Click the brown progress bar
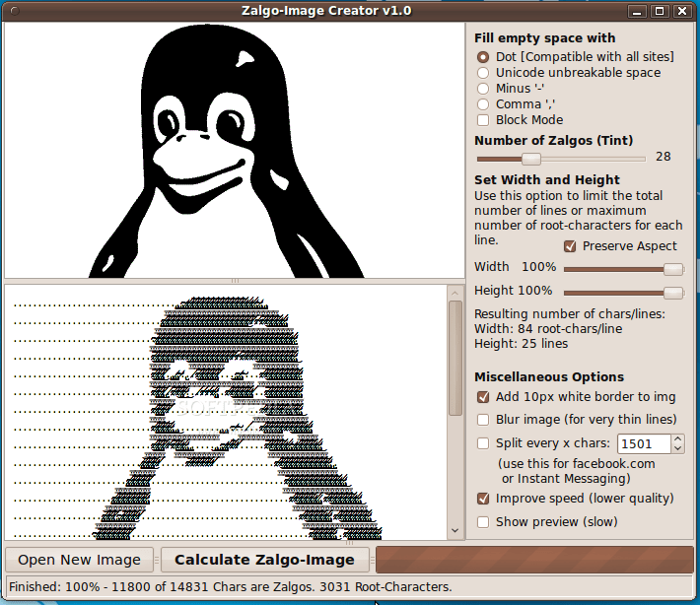 tap(534, 560)
